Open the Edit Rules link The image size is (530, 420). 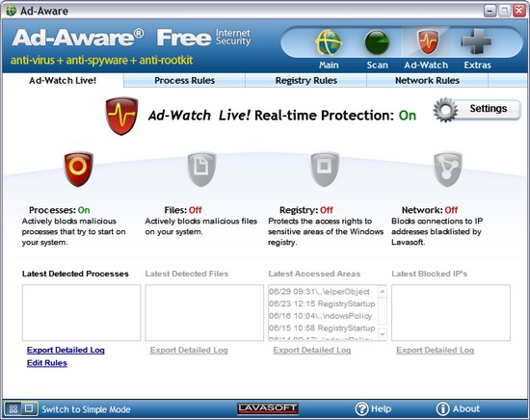47,363
